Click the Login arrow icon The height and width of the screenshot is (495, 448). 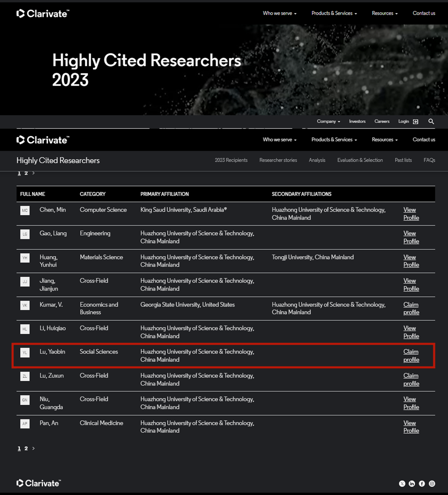[x=415, y=121]
